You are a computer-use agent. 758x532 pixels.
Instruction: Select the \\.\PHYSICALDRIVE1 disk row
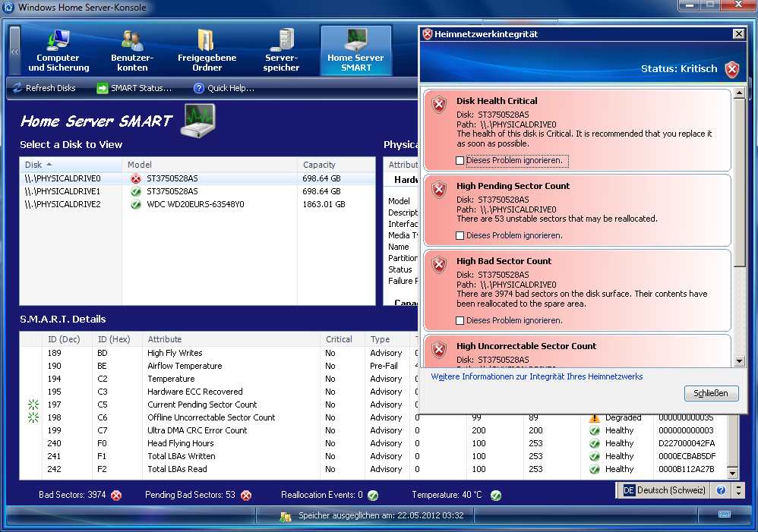197,191
